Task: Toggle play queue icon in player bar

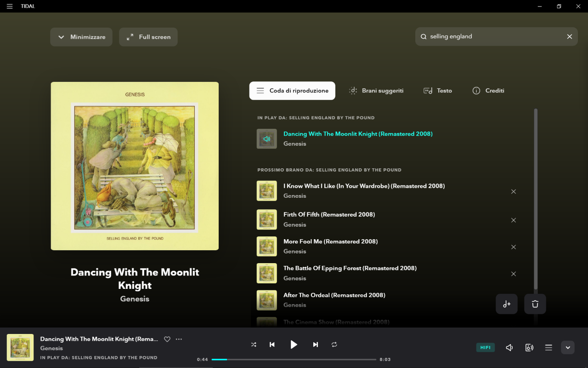Action: (548, 348)
